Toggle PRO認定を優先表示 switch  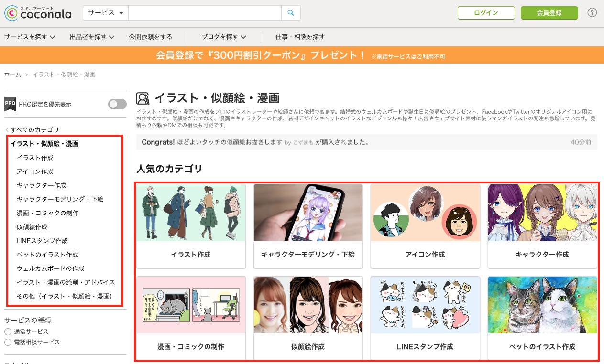[x=117, y=104]
